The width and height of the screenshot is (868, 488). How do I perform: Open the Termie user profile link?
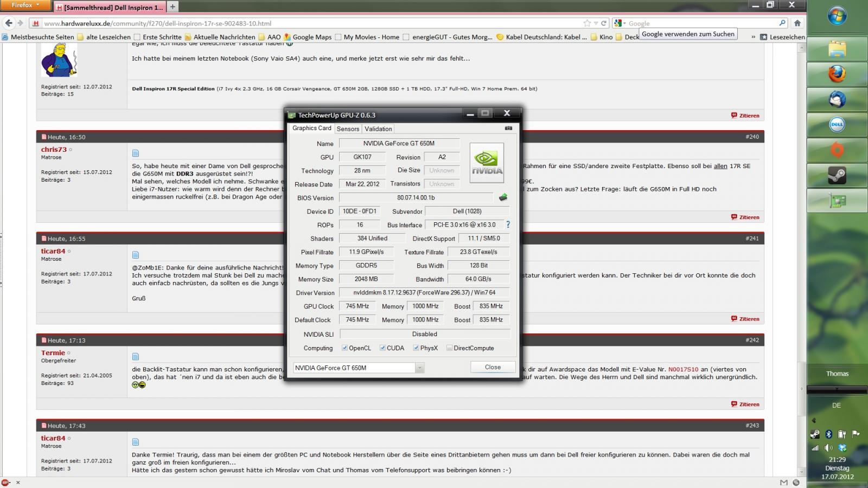click(x=53, y=352)
